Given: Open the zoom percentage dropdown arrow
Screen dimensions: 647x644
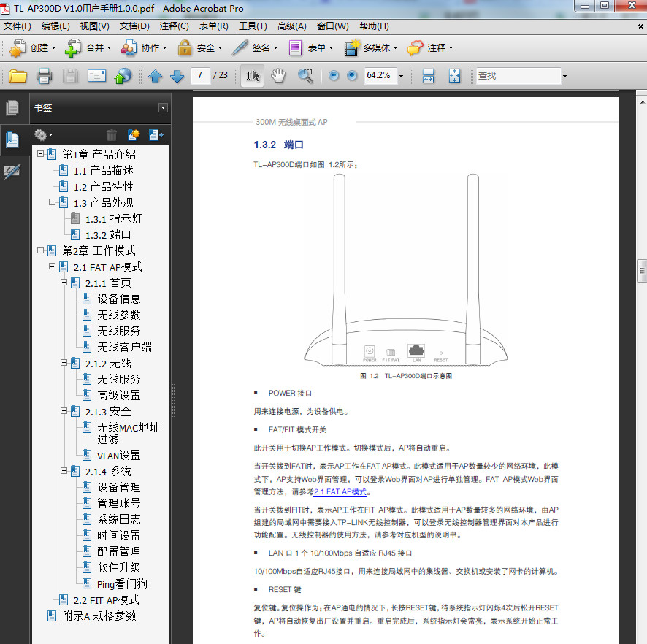Looking at the screenshot, I should [402, 76].
